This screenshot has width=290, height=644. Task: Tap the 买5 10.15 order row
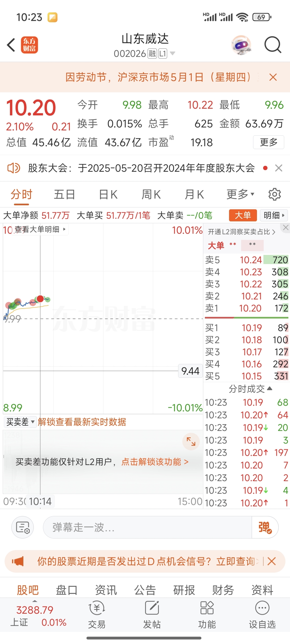[x=247, y=376]
